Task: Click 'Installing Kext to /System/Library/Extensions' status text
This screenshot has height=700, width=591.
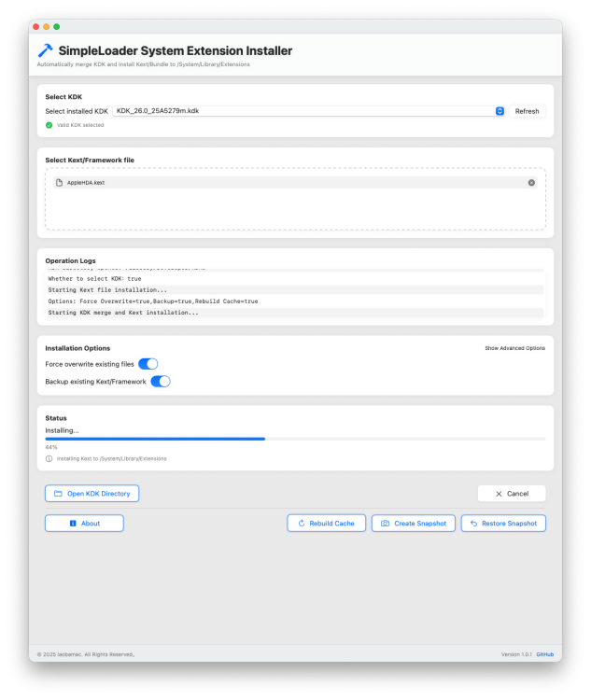Action: tap(112, 459)
